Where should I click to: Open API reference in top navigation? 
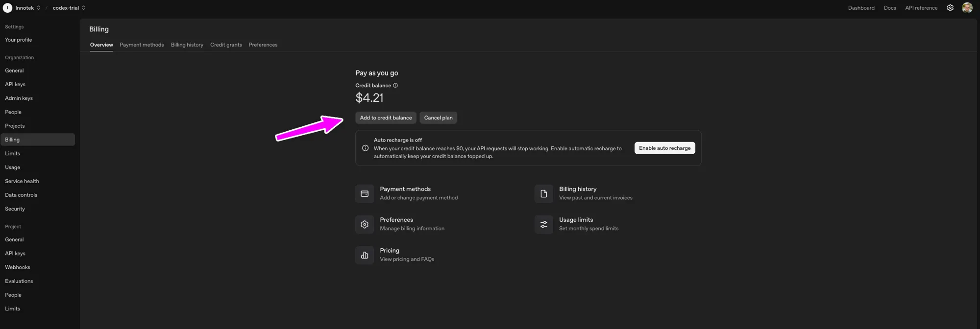(921, 8)
